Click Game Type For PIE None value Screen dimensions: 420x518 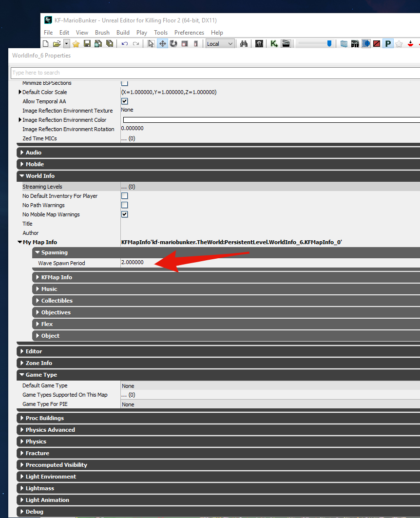point(128,404)
